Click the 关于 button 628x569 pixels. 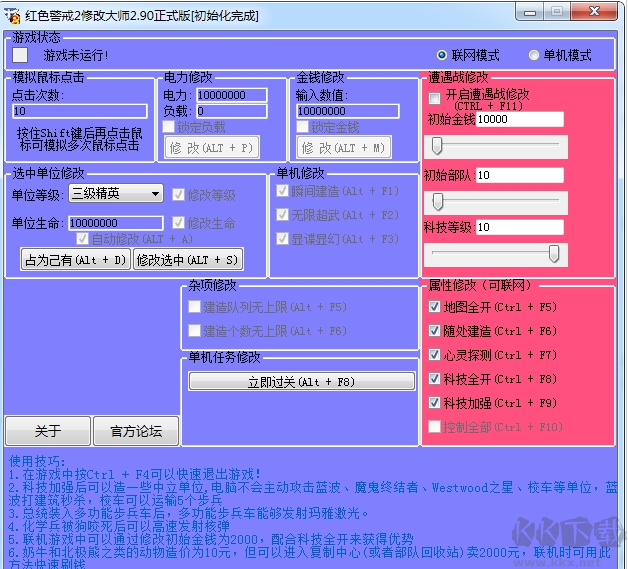(48, 431)
